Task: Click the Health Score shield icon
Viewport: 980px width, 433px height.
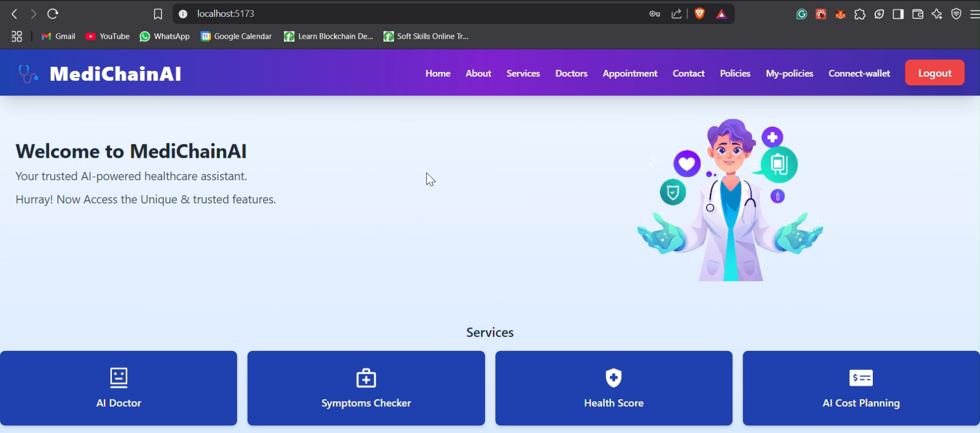Action: [613, 378]
